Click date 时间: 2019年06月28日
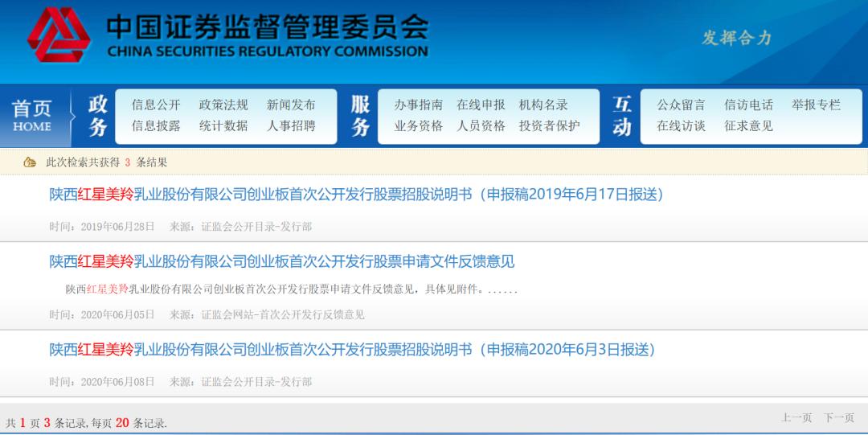Image resolution: width=868 pixels, height=435 pixels. pos(102,227)
